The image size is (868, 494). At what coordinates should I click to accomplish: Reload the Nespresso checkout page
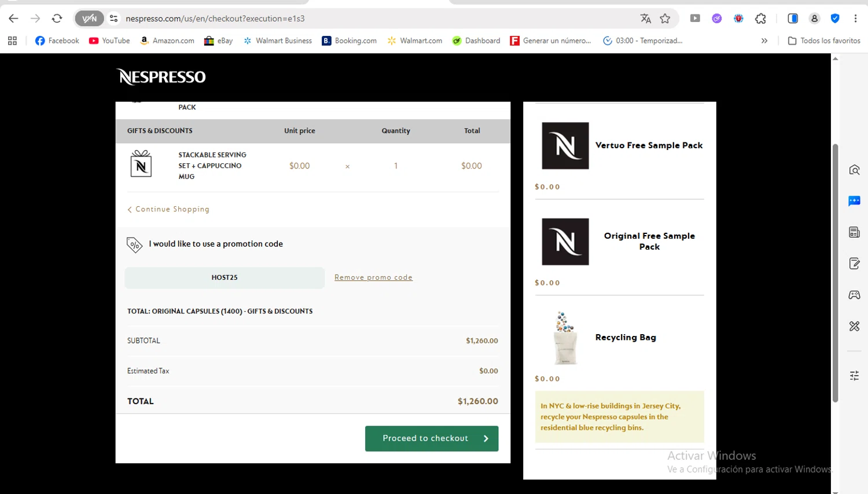point(57,19)
